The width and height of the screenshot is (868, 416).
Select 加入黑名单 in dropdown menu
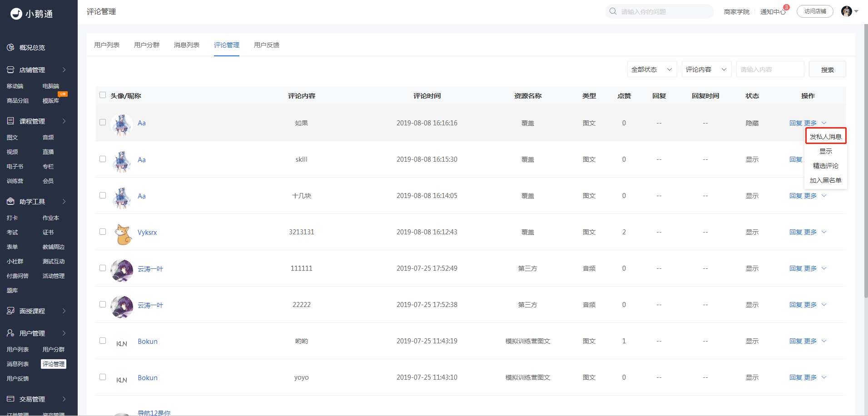coord(826,180)
